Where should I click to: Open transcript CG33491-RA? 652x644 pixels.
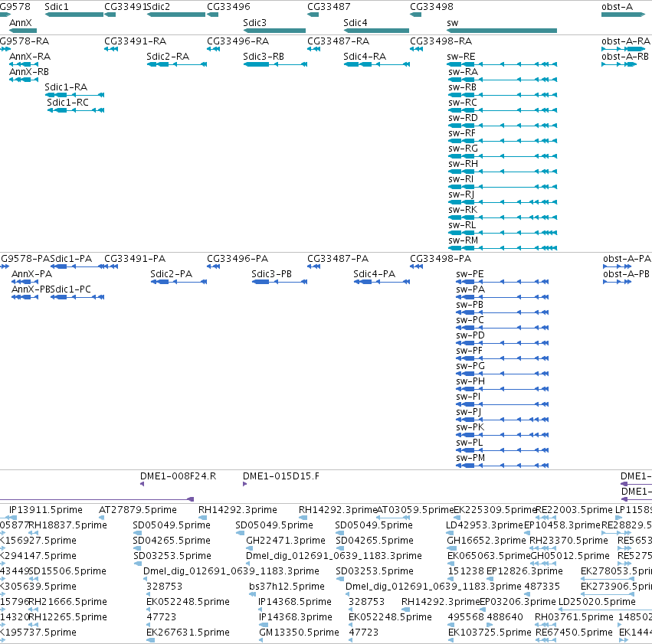tap(135, 41)
